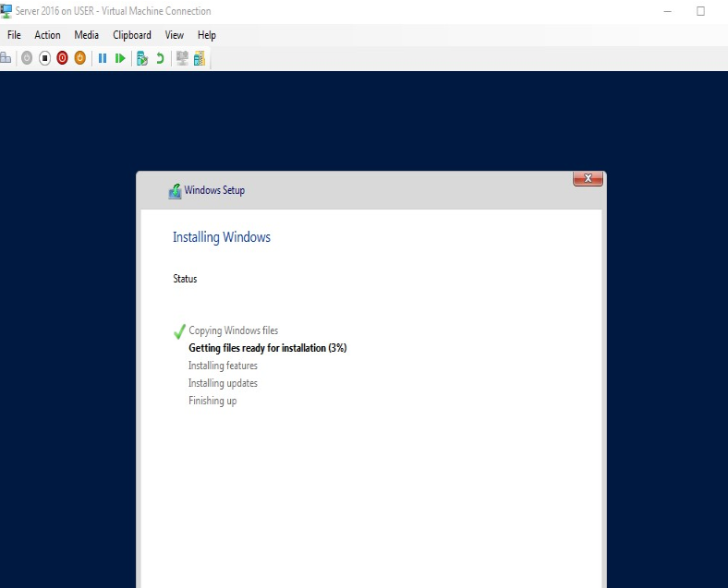This screenshot has width=728, height=588.
Task: Open the Help menu
Action: click(207, 35)
